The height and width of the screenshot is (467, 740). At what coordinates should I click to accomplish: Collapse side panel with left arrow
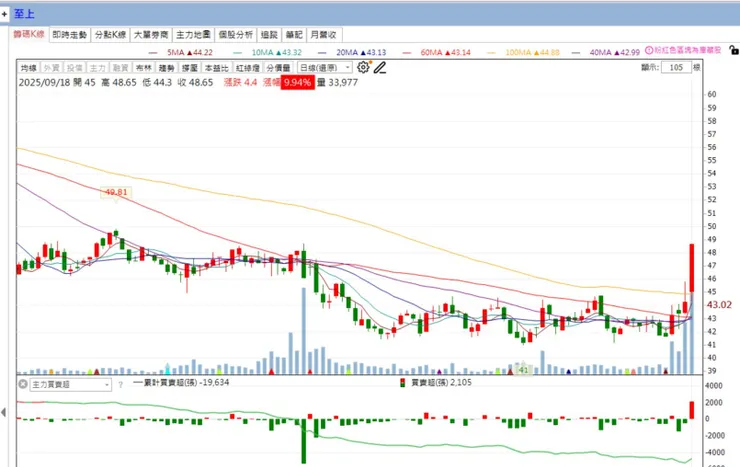point(4,413)
